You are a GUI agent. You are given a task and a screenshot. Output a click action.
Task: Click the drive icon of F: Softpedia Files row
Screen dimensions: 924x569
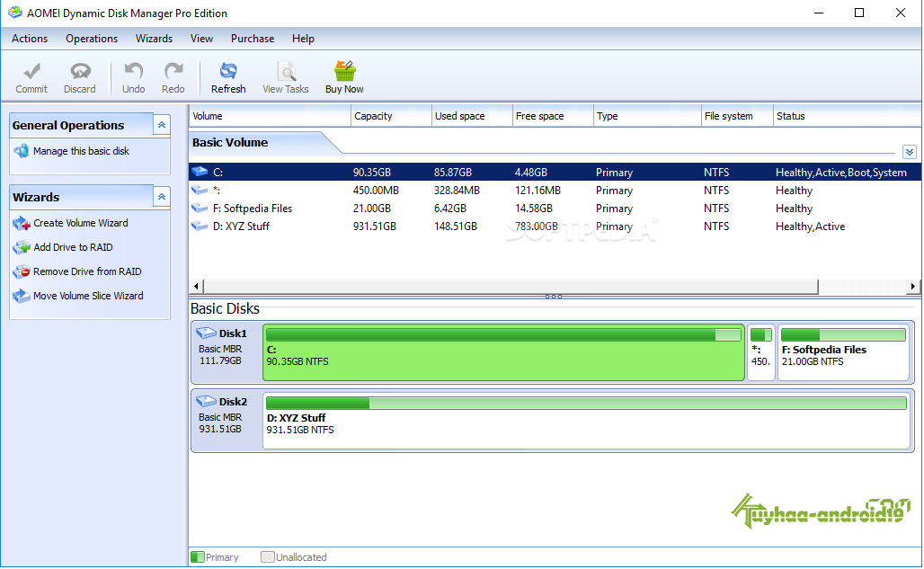coord(200,208)
